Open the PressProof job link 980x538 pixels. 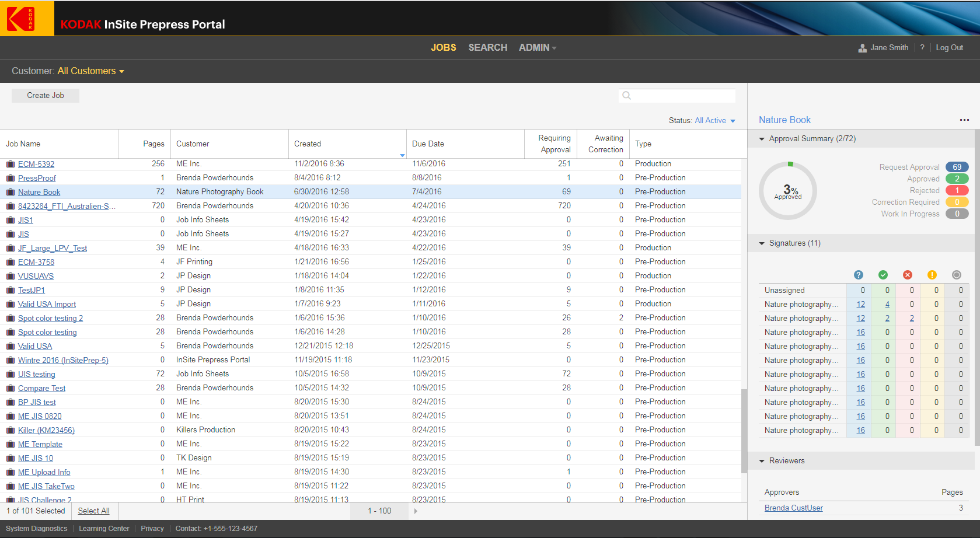pyautogui.click(x=37, y=179)
